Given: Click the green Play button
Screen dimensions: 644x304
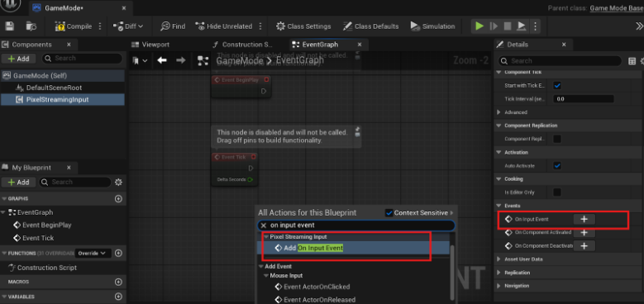Looking at the screenshot, I should (479, 26).
